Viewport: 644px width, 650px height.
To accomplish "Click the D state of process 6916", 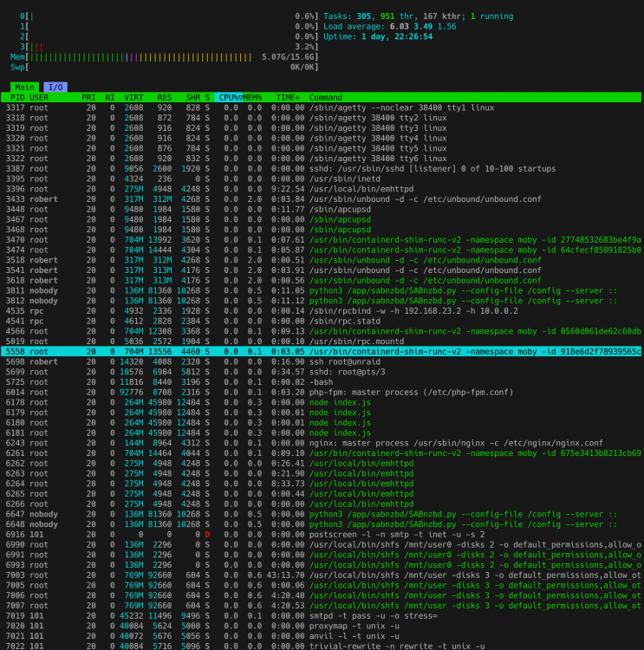I will pos(207,535).
